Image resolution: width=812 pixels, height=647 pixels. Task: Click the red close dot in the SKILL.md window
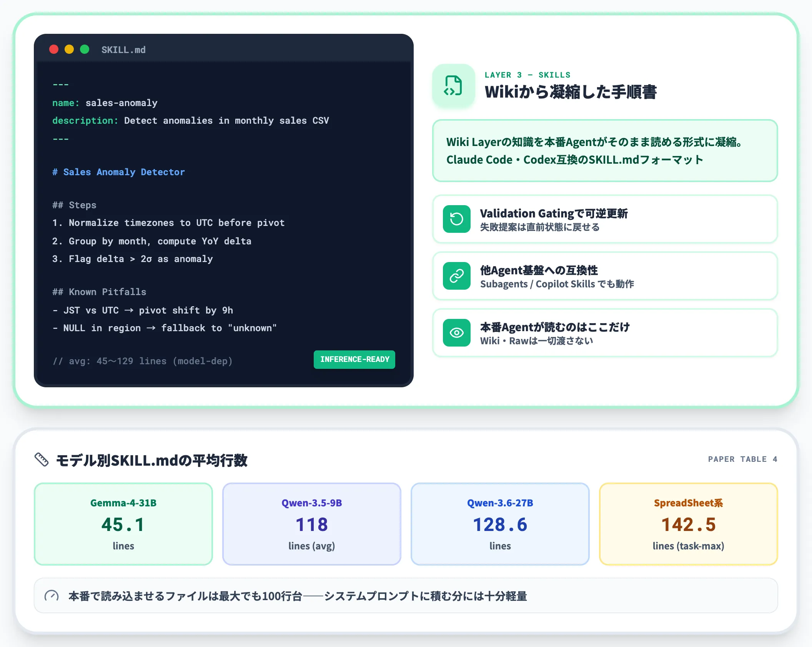(54, 50)
